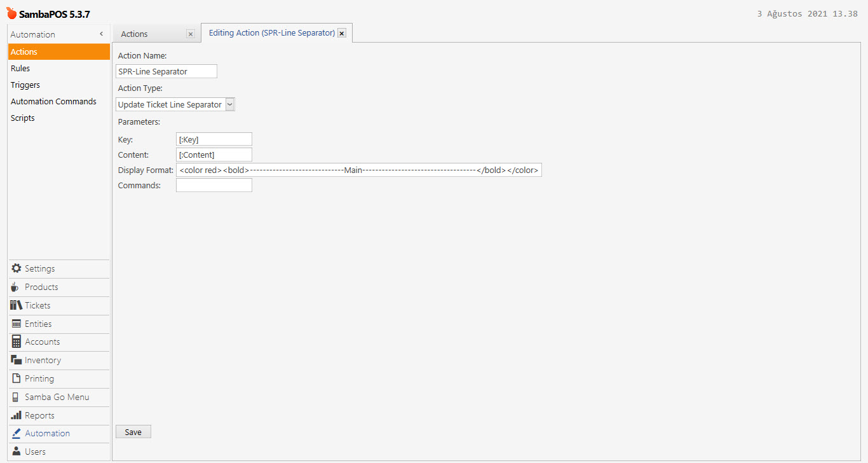Image resolution: width=868 pixels, height=463 pixels.
Task: Open the Entities section
Action: (58, 324)
